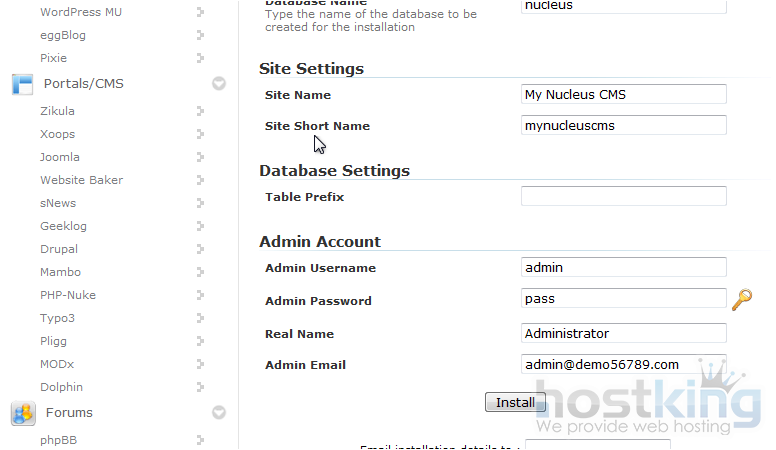
Task: Click the arrow icon next to Joomla
Action: [201, 157]
